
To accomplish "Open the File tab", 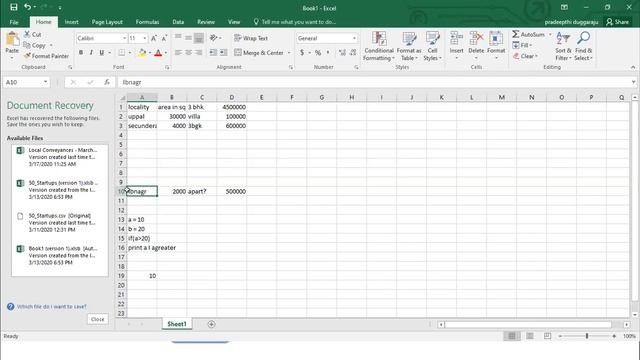I will (14, 22).
